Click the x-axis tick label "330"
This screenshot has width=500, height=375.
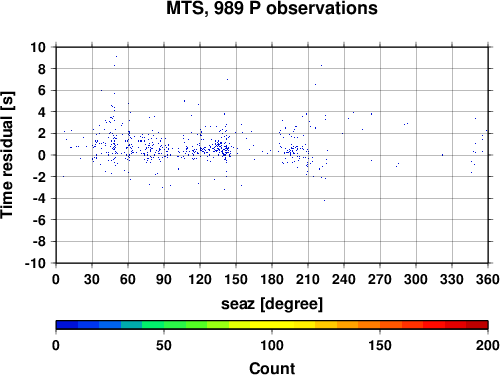452,279
